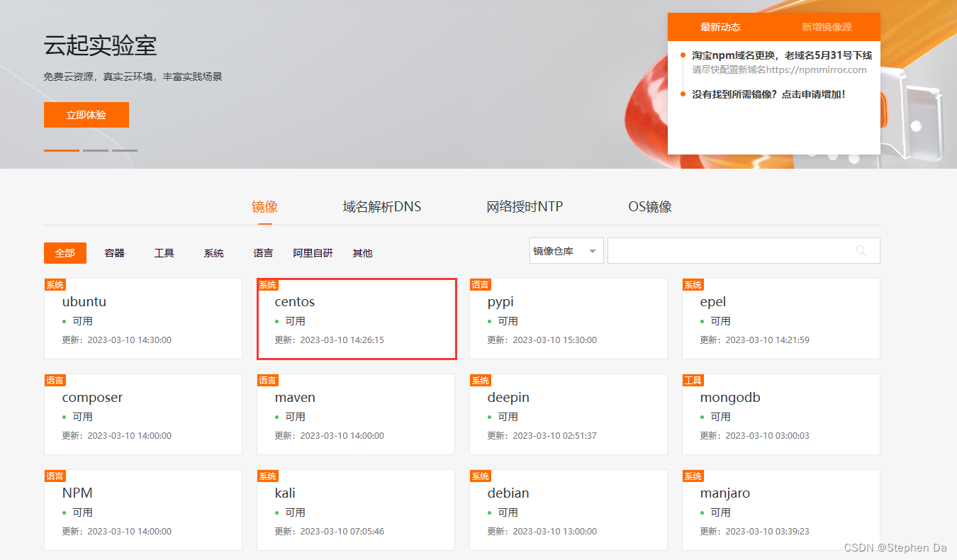Click the search magnifier icon
Image resolution: width=957 pixels, height=560 pixels.
[861, 250]
